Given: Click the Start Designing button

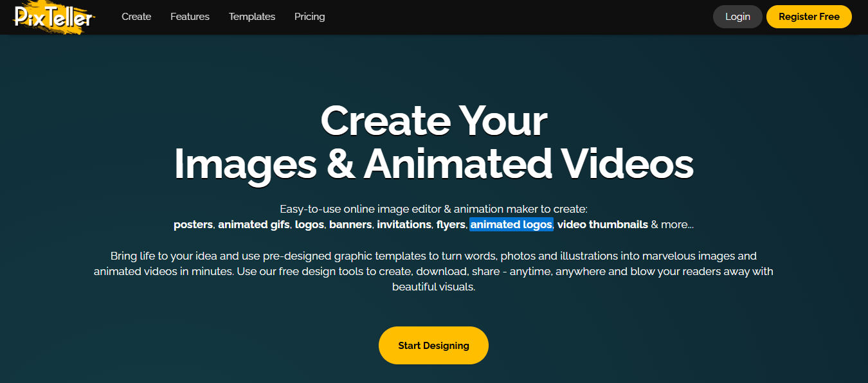Looking at the screenshot, I should [433, 345].
